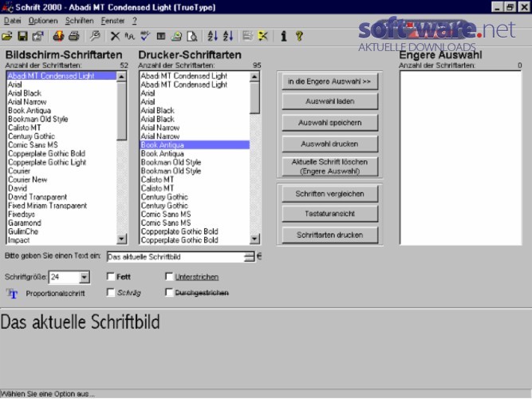Click the 'Schriftarten drucken' button
Viewport: 532px width, 399px height.
point(329,235)
